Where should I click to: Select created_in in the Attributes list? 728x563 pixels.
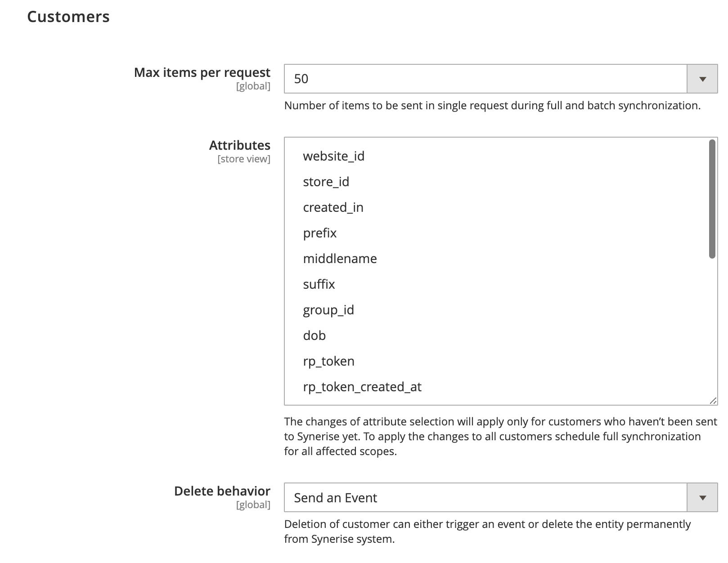(333, 207)
